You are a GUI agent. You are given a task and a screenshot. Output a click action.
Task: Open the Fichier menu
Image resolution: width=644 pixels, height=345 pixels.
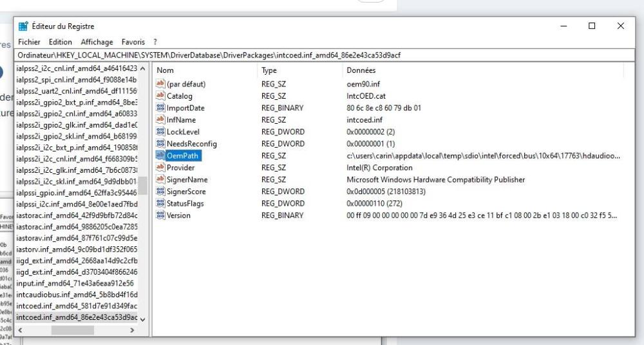pos(29,42)
